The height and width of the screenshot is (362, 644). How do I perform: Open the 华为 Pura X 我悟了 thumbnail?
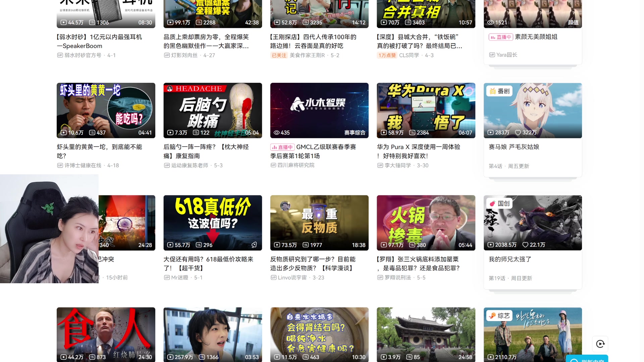point(426,110)
